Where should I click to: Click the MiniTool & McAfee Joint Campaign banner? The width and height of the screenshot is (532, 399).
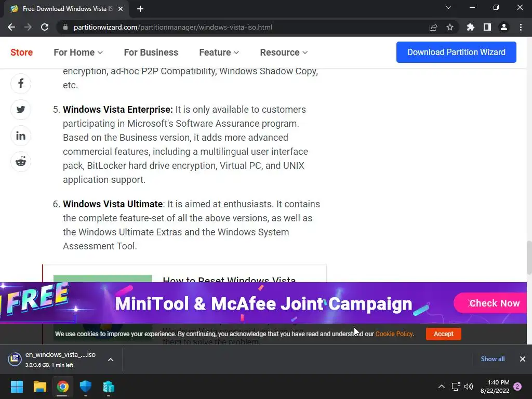(263, 303)
